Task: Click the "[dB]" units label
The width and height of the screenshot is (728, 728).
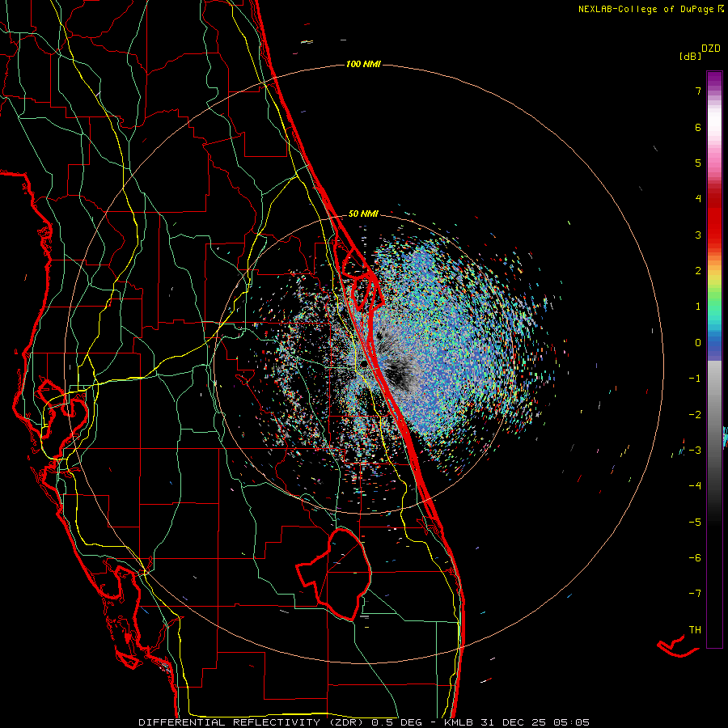Action: click(x=690, y=57)
